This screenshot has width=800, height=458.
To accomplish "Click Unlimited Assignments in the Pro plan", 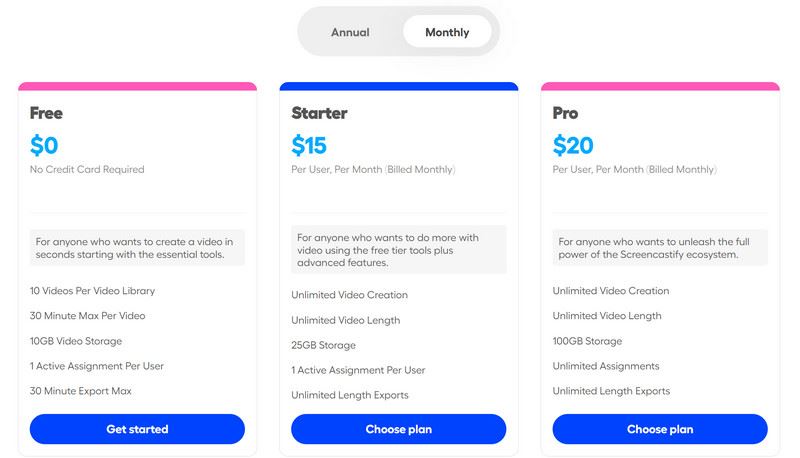I will click(606, 366).
